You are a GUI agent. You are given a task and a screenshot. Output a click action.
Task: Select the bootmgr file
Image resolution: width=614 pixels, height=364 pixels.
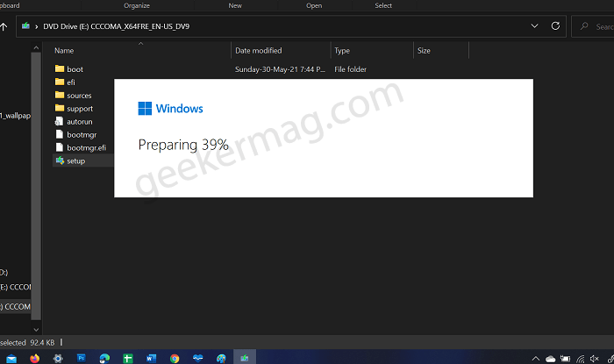tap(82, 135)
